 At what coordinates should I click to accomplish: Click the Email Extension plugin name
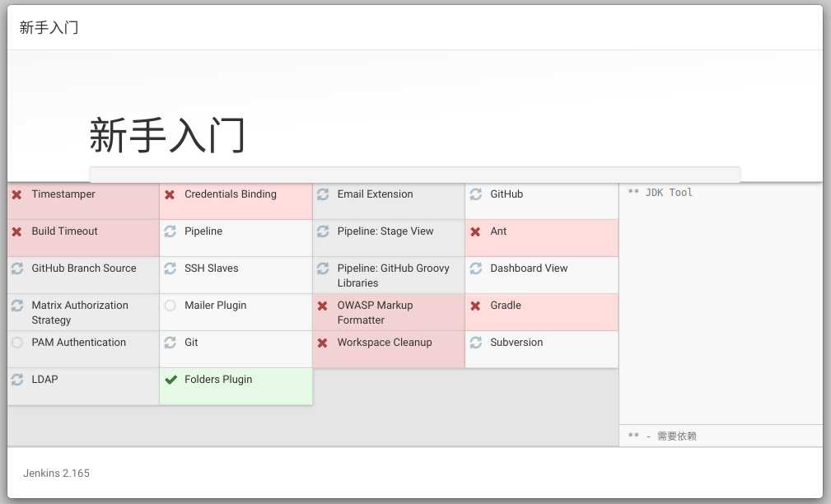(376, 194)
